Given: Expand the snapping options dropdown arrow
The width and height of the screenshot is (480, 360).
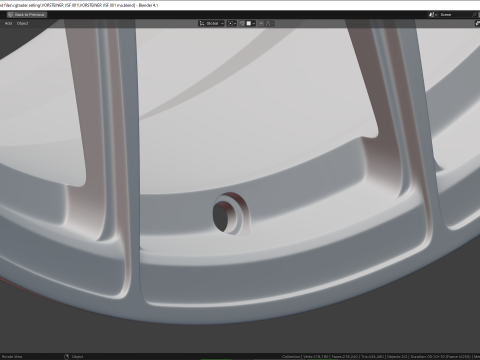Looking at the screenshot, I should [x=254, y=23].
